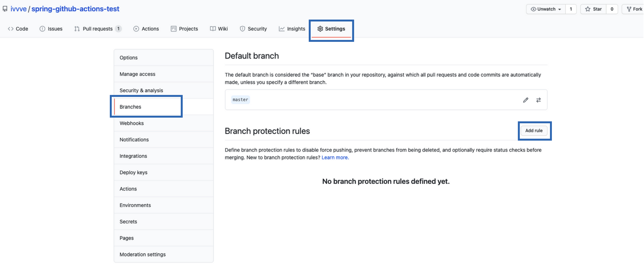Viewport: 644px width, 265px height.
Task: Open Webhooks settings
Action: [x=164, y=123]
